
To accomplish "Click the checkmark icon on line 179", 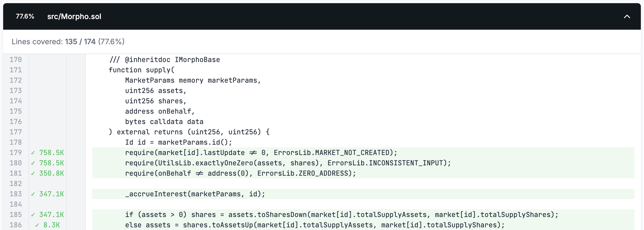I will (33, 153).
